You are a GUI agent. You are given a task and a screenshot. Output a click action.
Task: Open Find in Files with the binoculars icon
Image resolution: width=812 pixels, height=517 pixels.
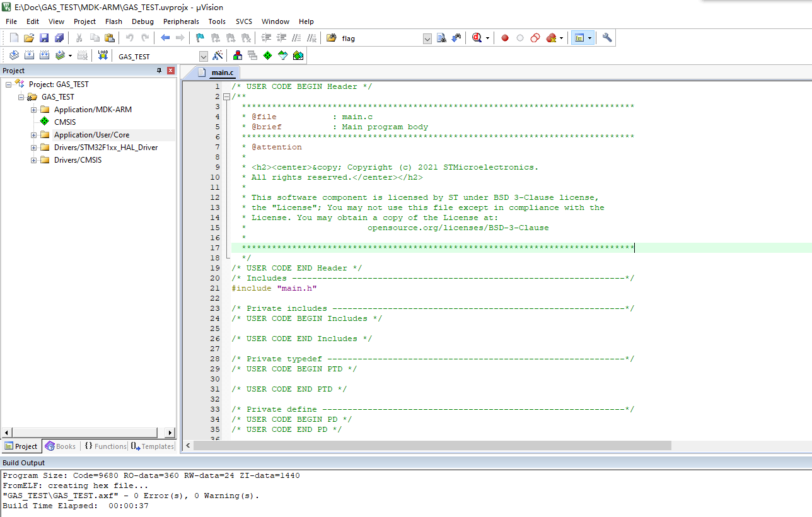click(331, 38)
